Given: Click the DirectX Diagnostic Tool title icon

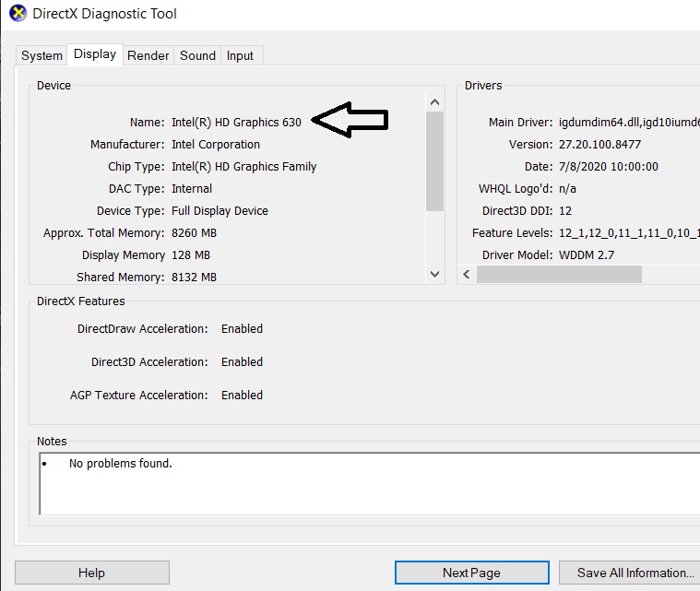Looking at the screenshot, I should (x=18, y=14).
